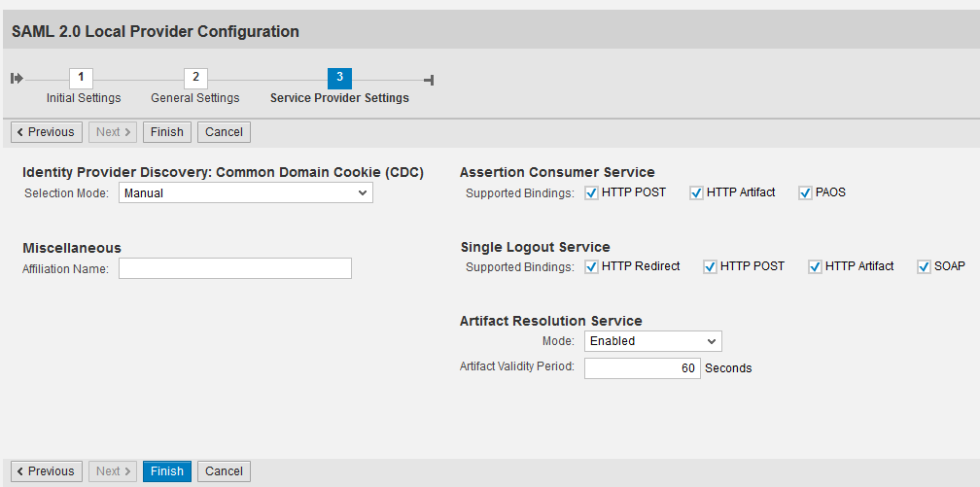
Task: Click the roadmap start arrow icon
Action: [17, 78]
